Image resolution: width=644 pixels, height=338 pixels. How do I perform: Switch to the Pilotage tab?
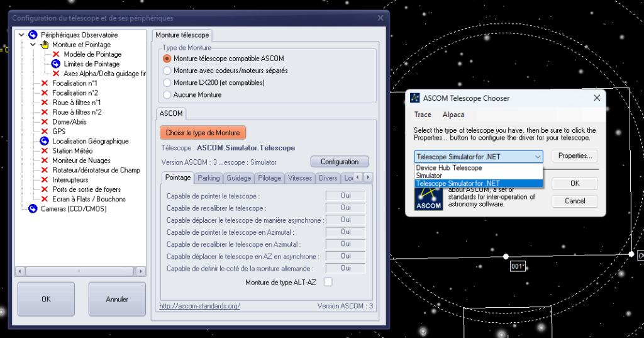click(x=269, y=178)
